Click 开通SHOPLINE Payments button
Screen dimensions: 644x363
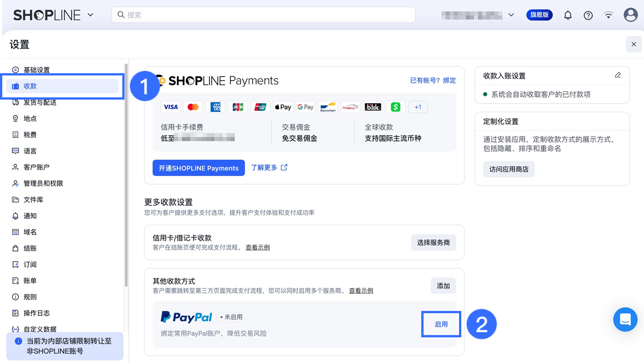pos(199,168)
